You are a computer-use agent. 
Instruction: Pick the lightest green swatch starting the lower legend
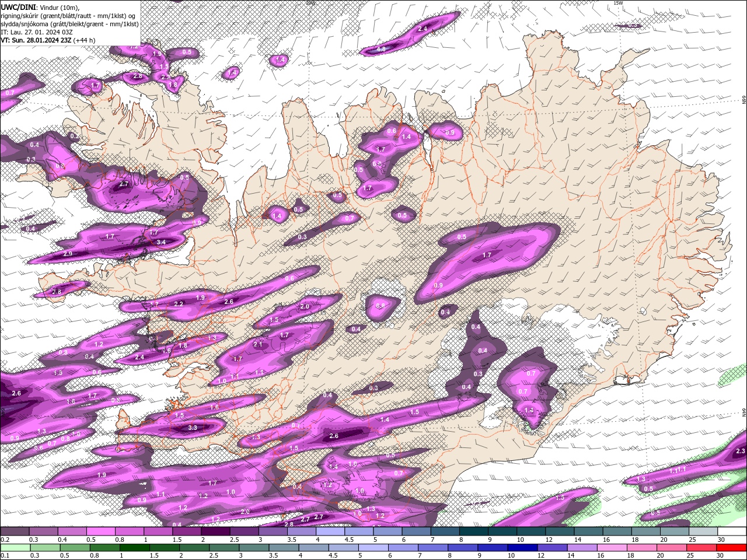(x=15, y=548)
